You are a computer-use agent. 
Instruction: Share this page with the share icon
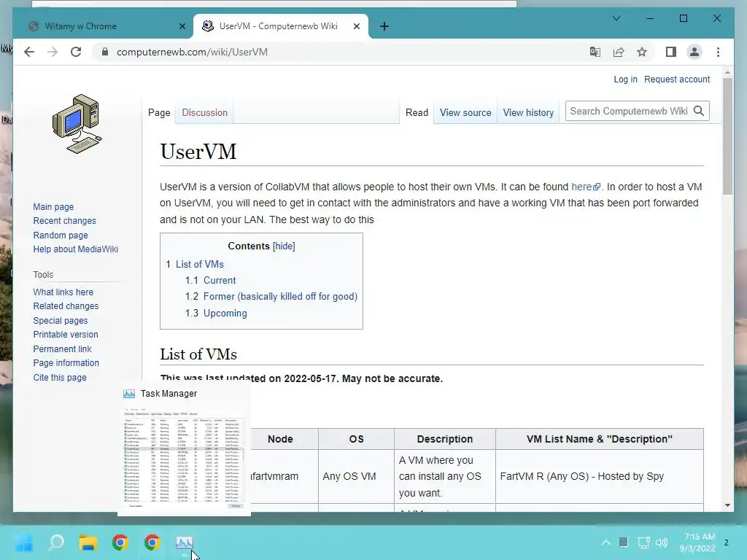619,52
